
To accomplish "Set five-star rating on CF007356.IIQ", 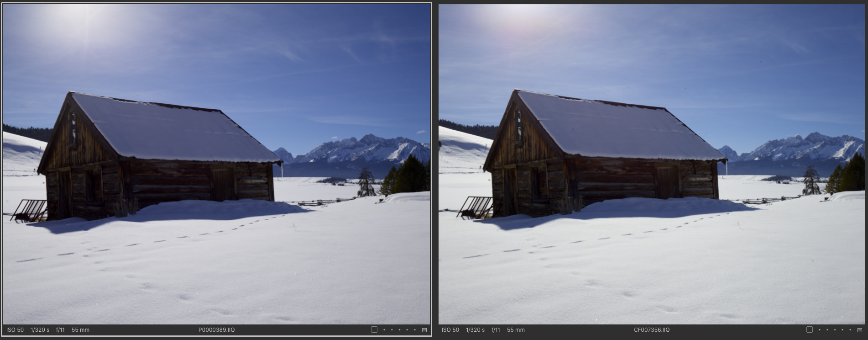I will (850, 330).
